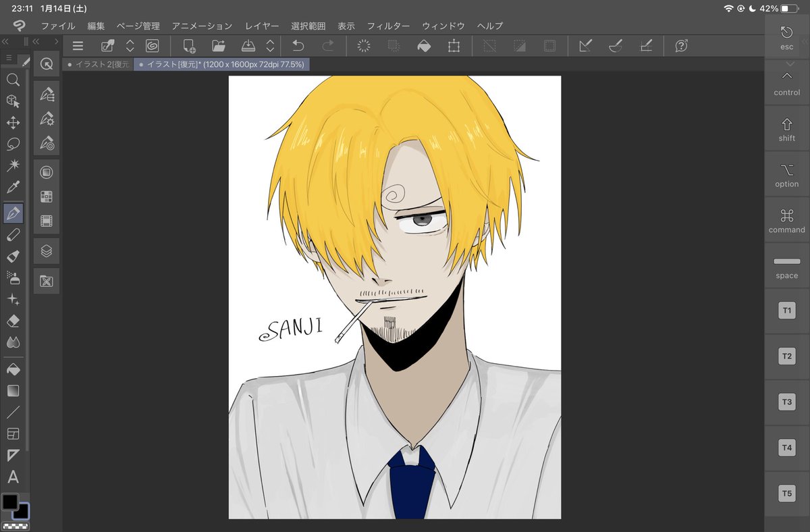810x532 pixels.
Task: Open the ウィンドウ menu
Action: tap(443, 26)
